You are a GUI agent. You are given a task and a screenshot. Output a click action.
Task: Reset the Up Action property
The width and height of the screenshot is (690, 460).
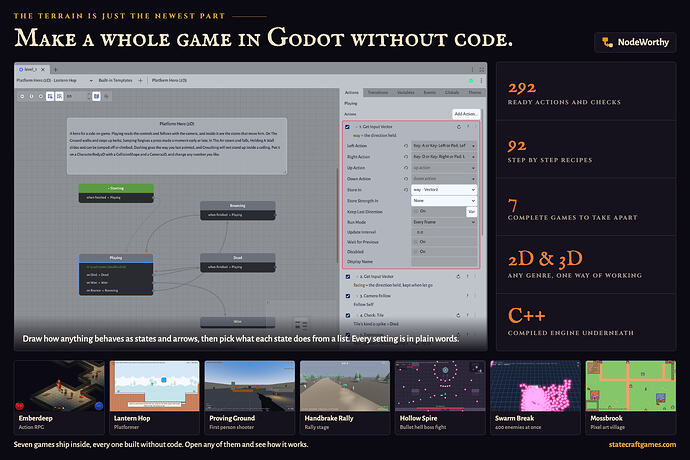pyautogui.click(x=406, y=168)
